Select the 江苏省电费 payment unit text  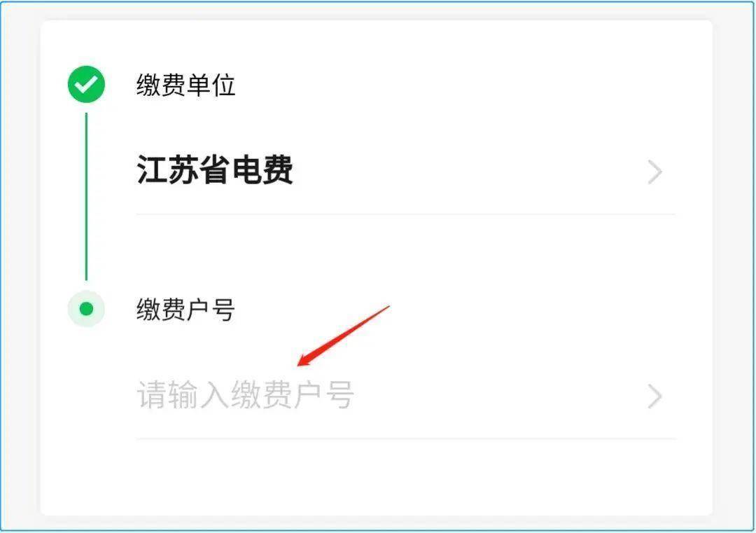(215, 170)
